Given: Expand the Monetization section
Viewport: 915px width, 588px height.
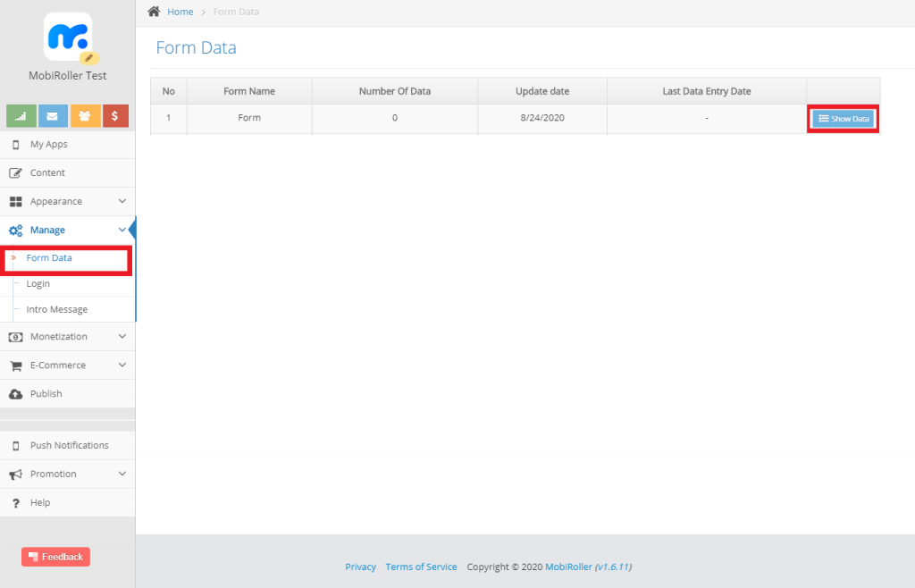Looking at the screenshot, I should (123, 336).
